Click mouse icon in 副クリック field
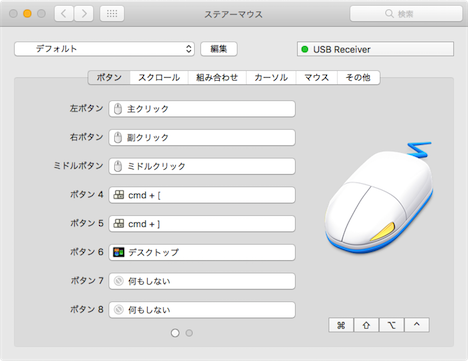This screenshot has width=468, height=361. point(118,138)
